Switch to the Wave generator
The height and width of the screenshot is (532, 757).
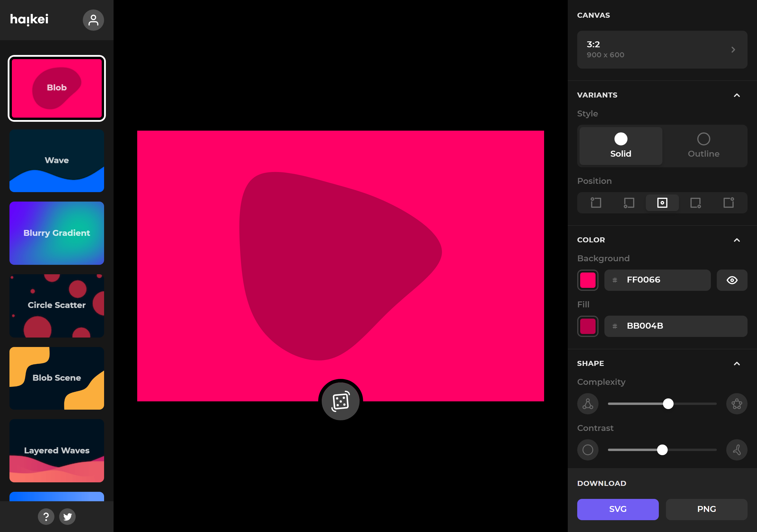coord(57,161)
